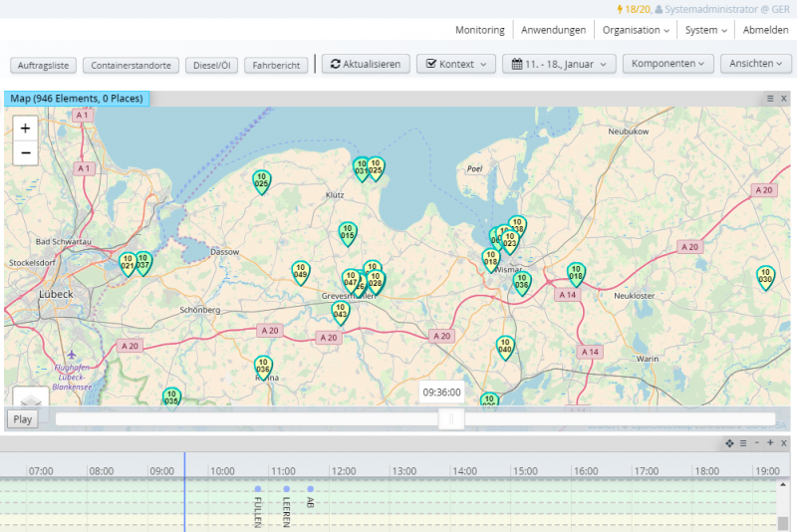Open the Kontext dropdown
The height and width of the screenshot is (532, 797).
(x=455, y=64)
